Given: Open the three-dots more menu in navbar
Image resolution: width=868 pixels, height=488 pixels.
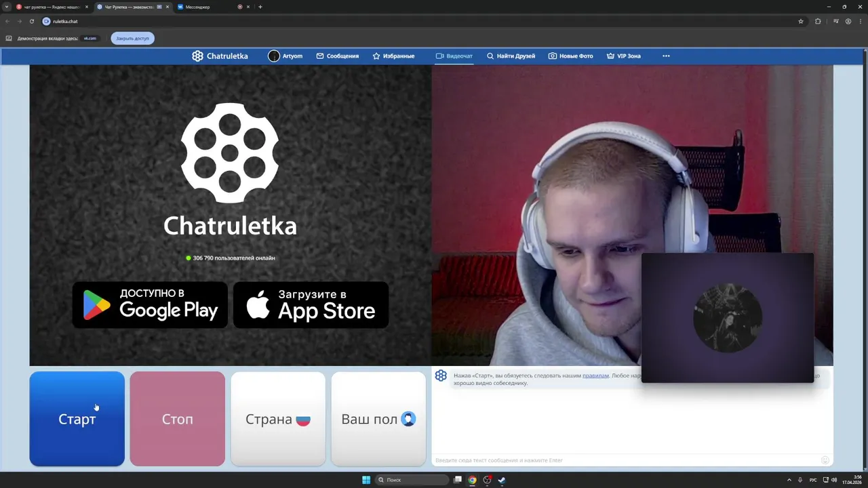Looking at the screenshot, I should pyautogui.click(x=666, y=56).
